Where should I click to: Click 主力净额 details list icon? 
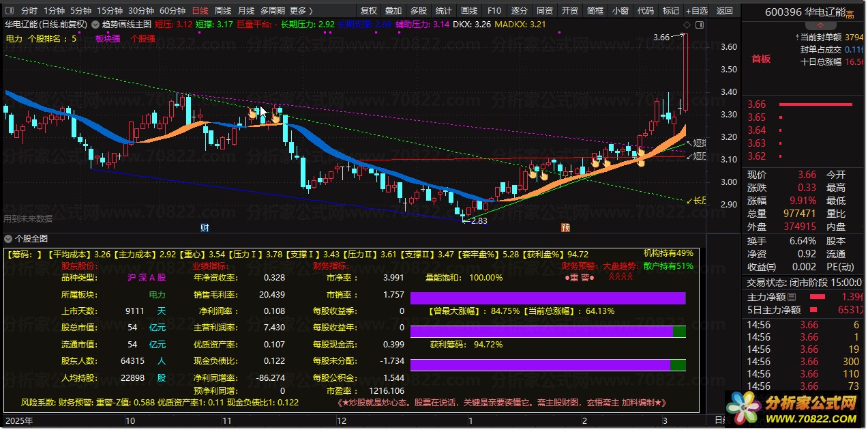[791, 297]
